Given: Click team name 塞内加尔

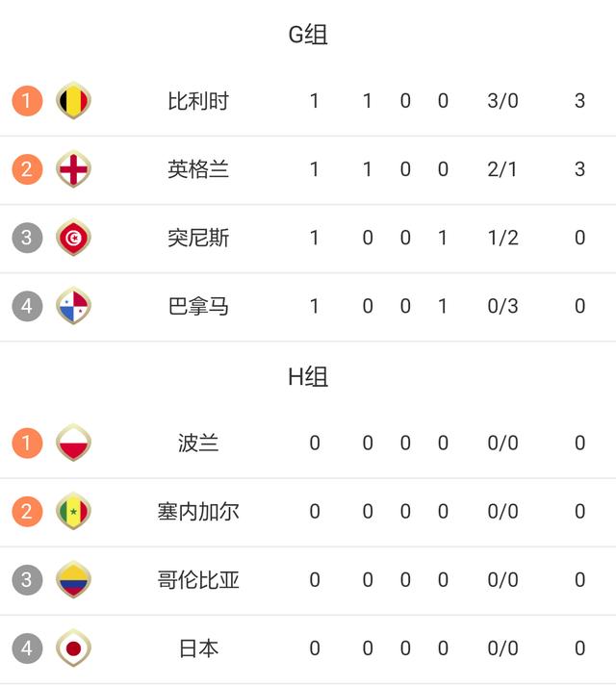Looking at the screenshot, I should [x=198, y=511].
